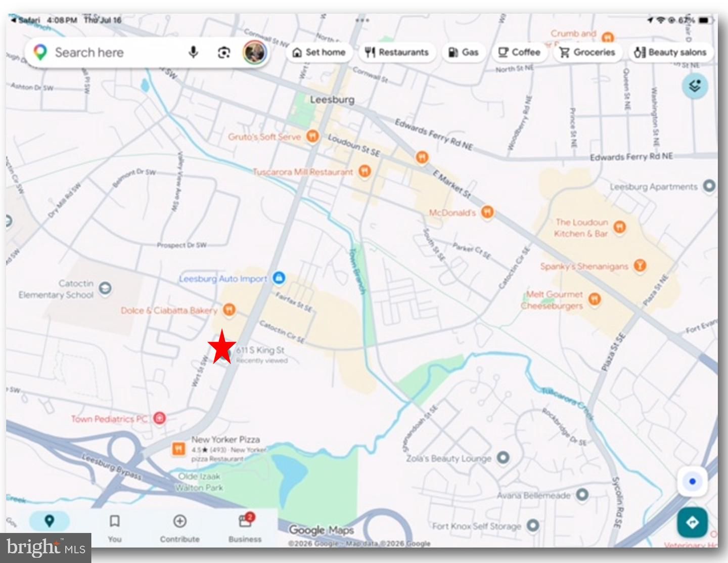Select Catoctin Elementary School pin
728x563 pixels.
pos(105,288)
